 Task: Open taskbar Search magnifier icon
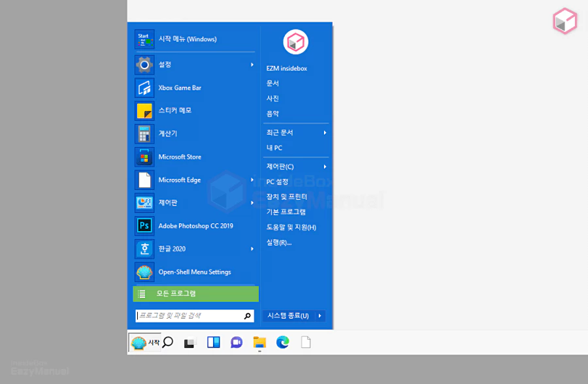pyautogui.click(x=168, y=342)
